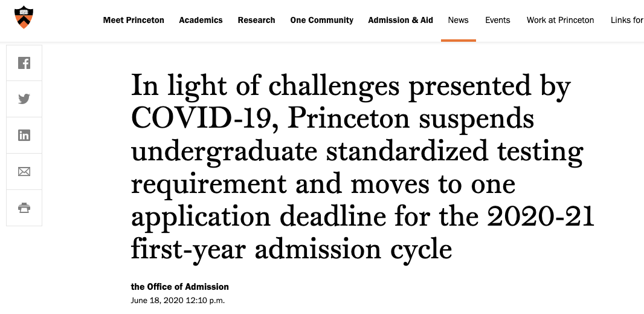Visit the Work at Princeton link
This screenshot has height=314, width=644.
[x=560, y=20]
